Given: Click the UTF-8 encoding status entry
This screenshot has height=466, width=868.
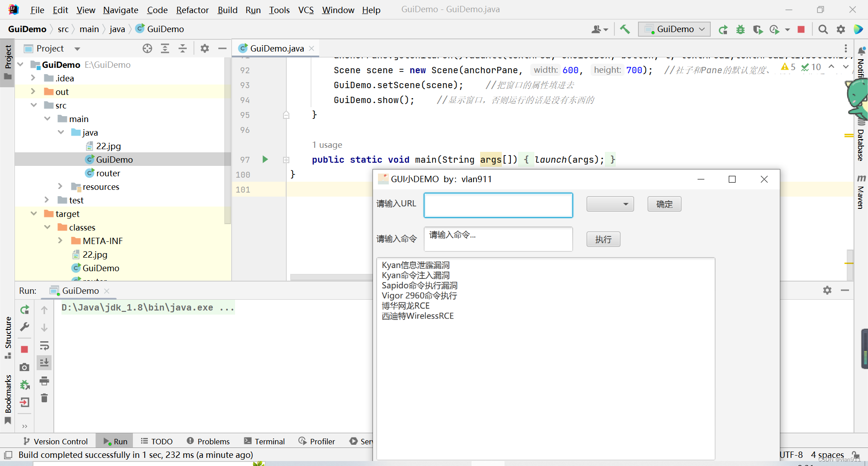Looking at the screenshot, I should click(x=791, y=455).
